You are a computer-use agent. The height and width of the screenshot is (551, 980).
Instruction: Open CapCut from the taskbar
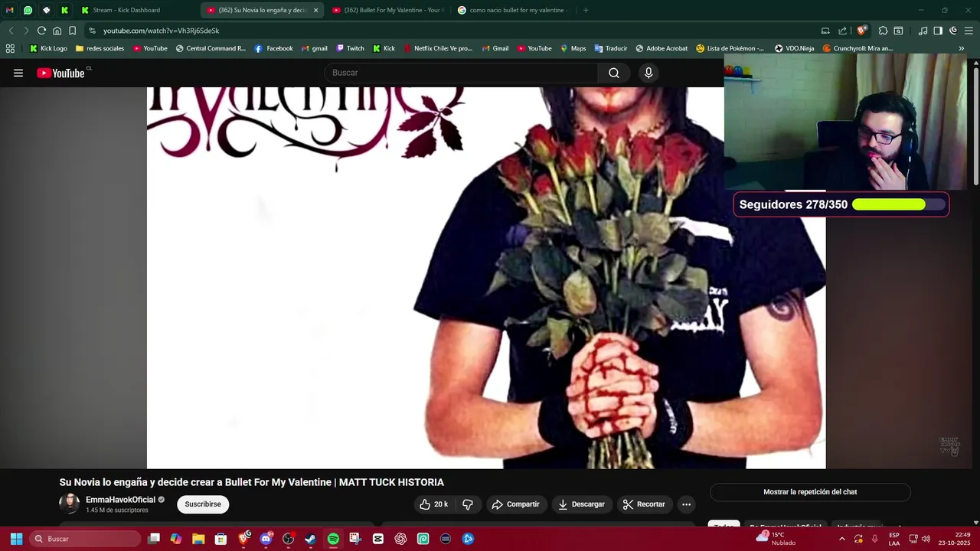click(x=377, y=539)
